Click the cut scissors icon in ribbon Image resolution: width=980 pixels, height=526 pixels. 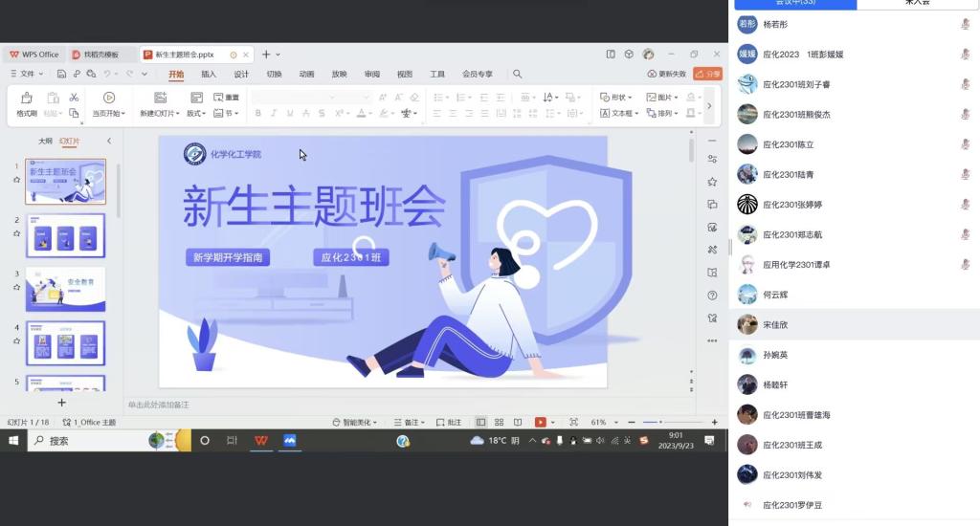point(74,98)
